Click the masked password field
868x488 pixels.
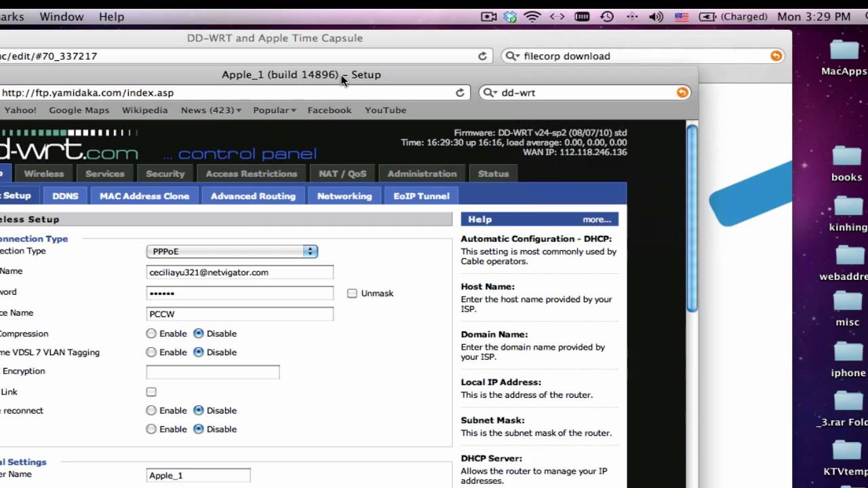240,293
